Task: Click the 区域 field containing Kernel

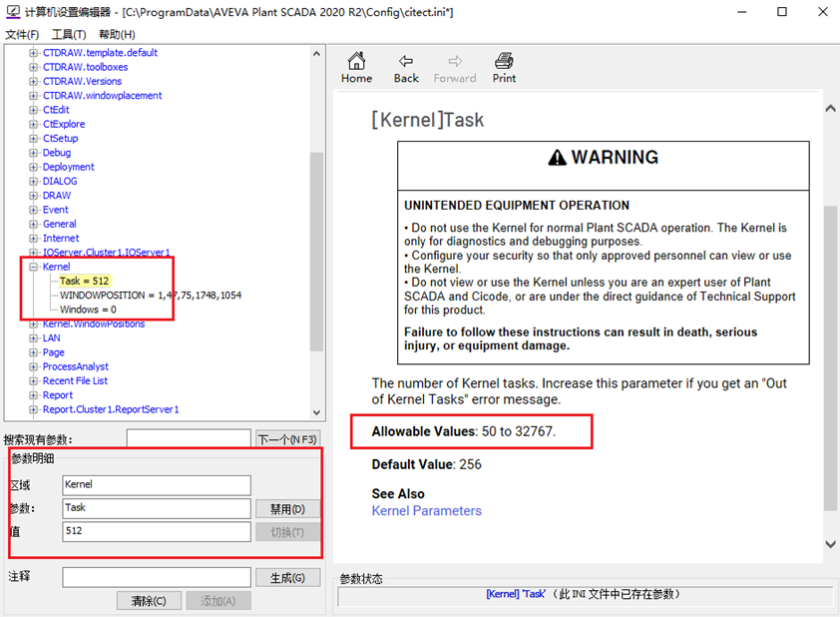Action: [157, 485]
